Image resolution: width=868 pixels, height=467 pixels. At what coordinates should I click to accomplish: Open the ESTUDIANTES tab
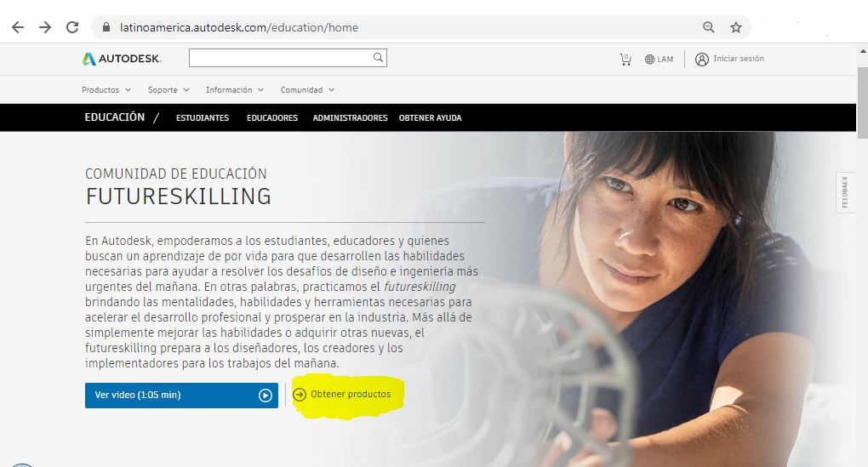pyautogui.click(x=203, y=118)
